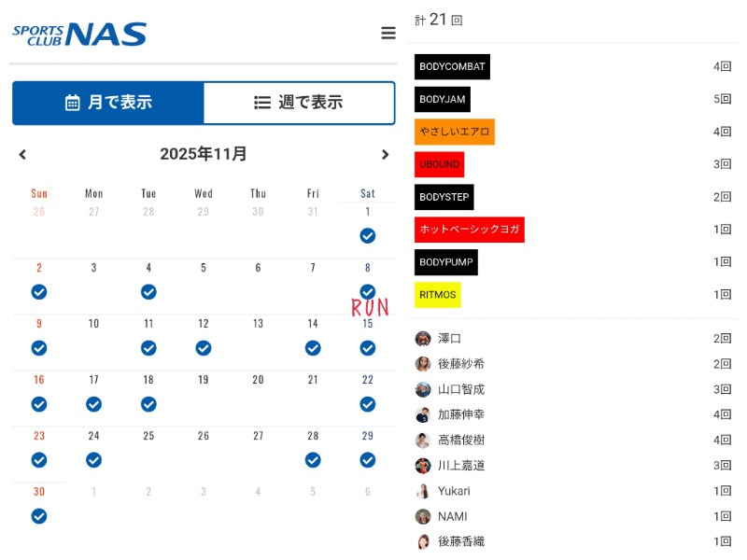Select the BODYCOMBAT program label

point(452,67)
